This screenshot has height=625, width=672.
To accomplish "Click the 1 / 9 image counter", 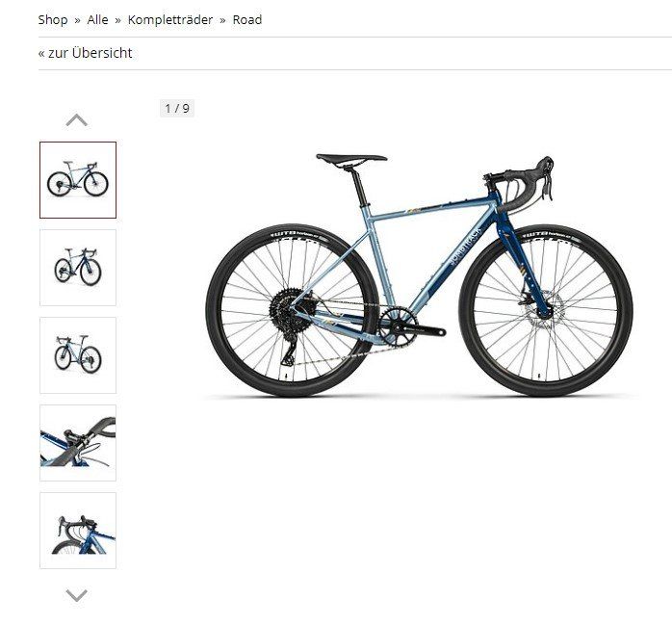I will pos(177,108).
